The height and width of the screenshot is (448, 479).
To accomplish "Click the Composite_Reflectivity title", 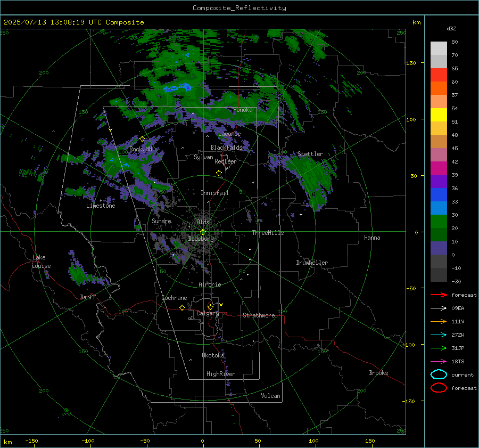I will [x=240, y=8].
